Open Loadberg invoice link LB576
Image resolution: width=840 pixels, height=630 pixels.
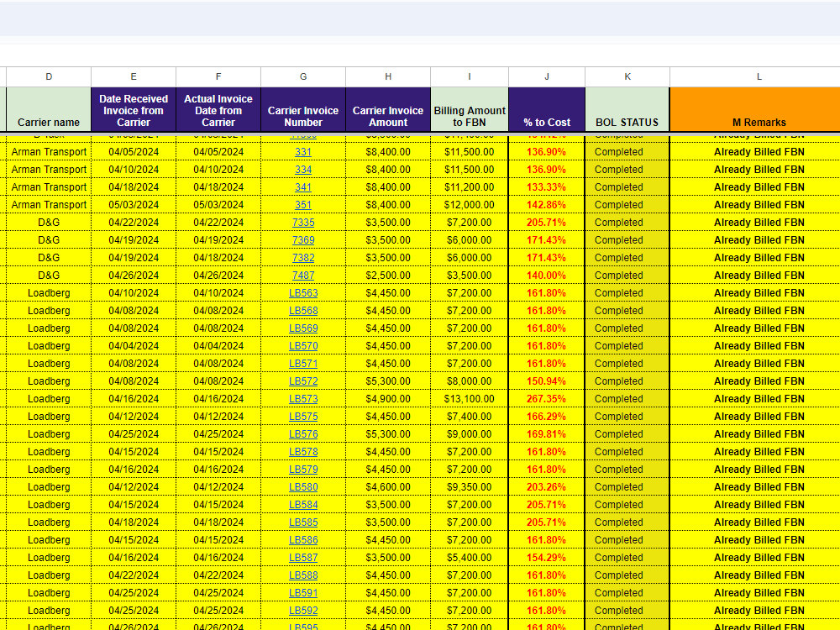pos(303,434)
